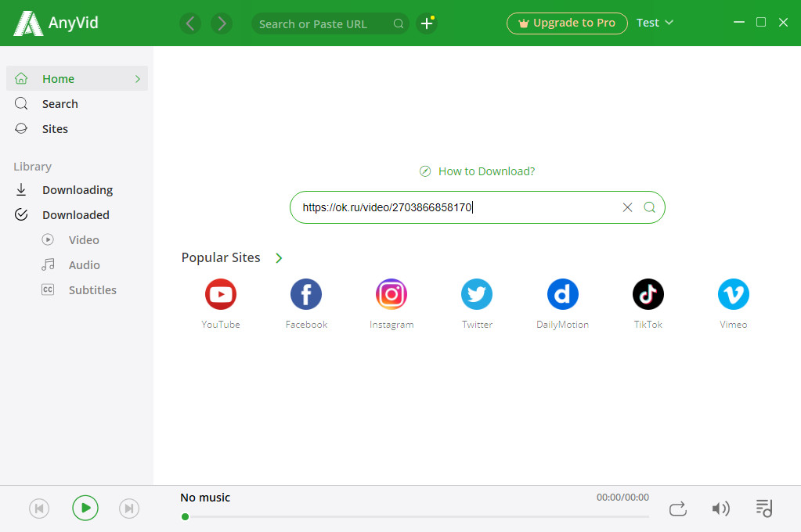Mute the volume speaker icon
Viewport: 801px width, 532px height.
(x=721, y=509)
